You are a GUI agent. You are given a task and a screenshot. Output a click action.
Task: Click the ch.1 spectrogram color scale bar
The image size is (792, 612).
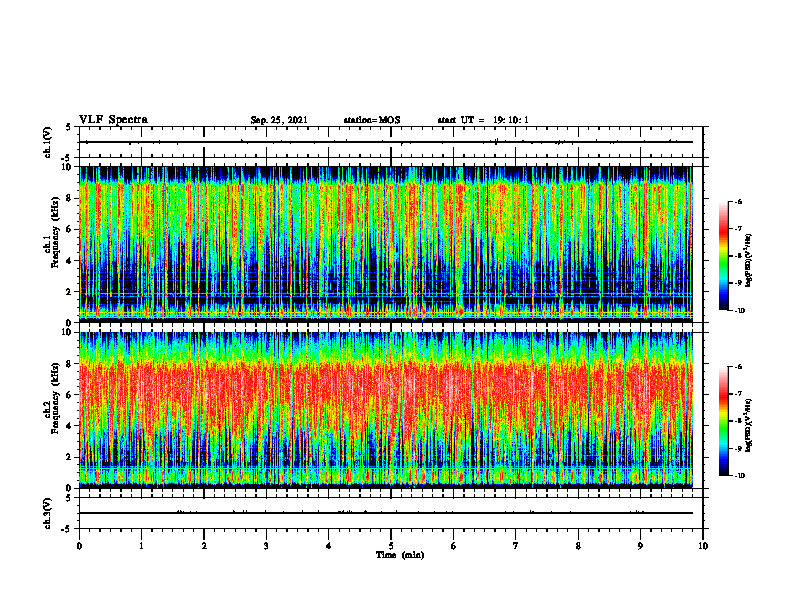(x=723, y=256)
